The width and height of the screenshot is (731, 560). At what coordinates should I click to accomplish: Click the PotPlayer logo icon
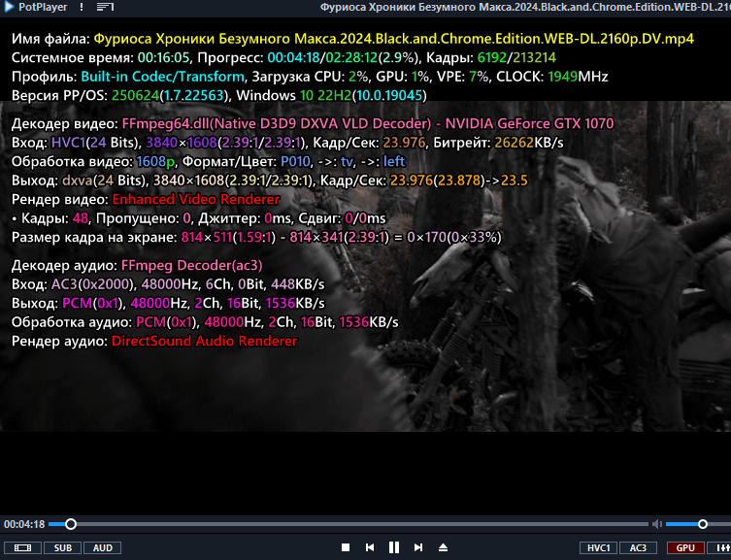point(10,8)
